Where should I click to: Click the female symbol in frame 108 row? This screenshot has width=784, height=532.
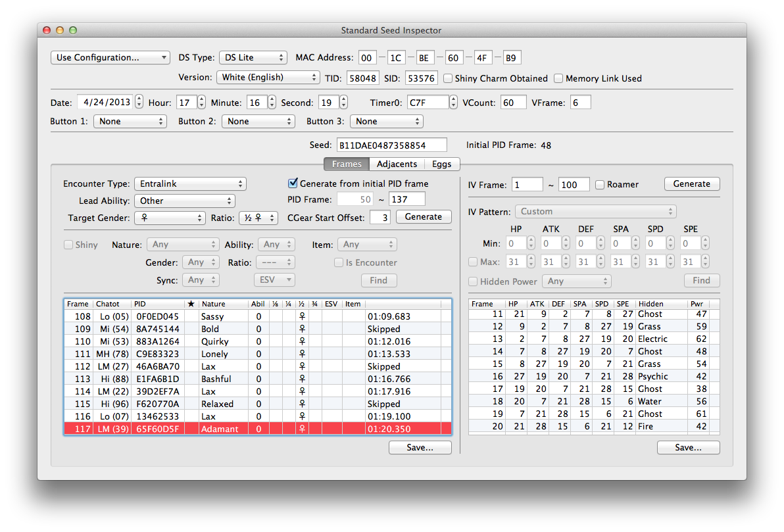click(x=302, y=316)
